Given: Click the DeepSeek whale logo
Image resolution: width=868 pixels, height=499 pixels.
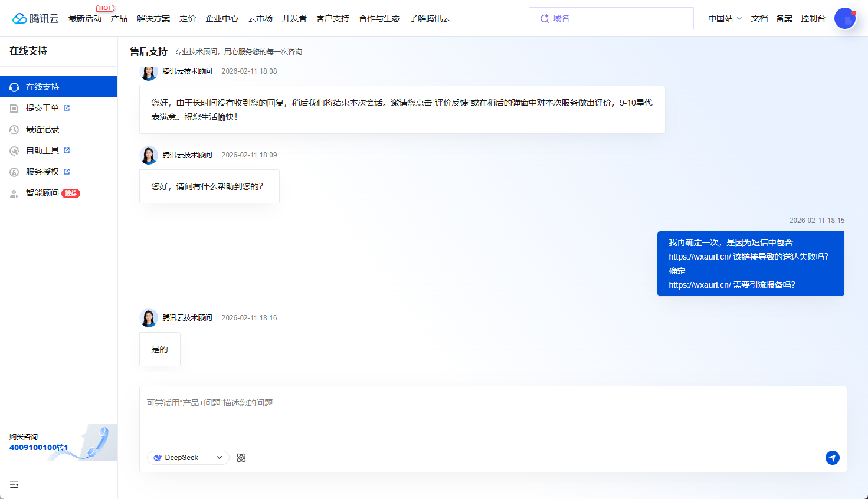Looking at the screenshot, I should [158, 458].
